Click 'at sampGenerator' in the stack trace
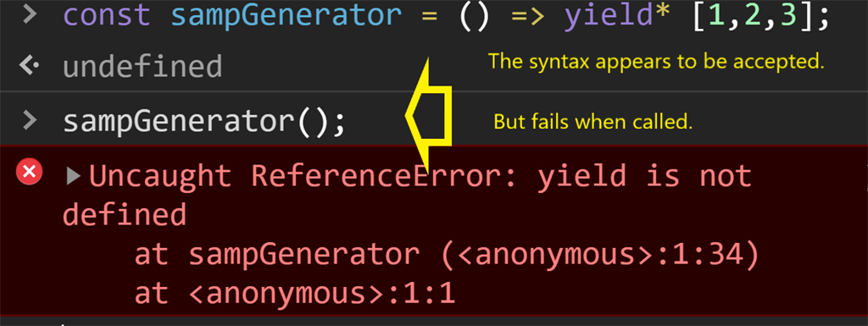Screen dimensions: 868x326 pos(277,256)
